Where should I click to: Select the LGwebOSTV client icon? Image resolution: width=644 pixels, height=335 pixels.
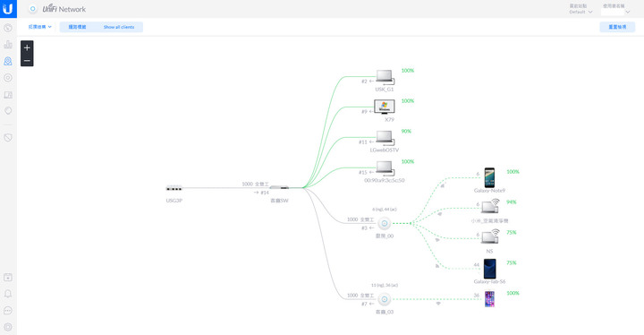coord(386,138)
